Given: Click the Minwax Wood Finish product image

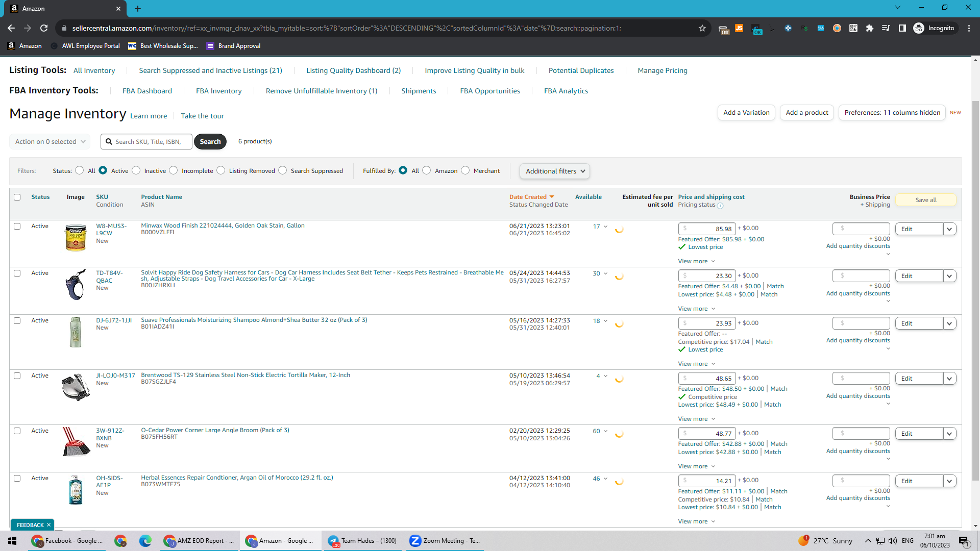Looking at the screenshot, I should tap(76, 238).
